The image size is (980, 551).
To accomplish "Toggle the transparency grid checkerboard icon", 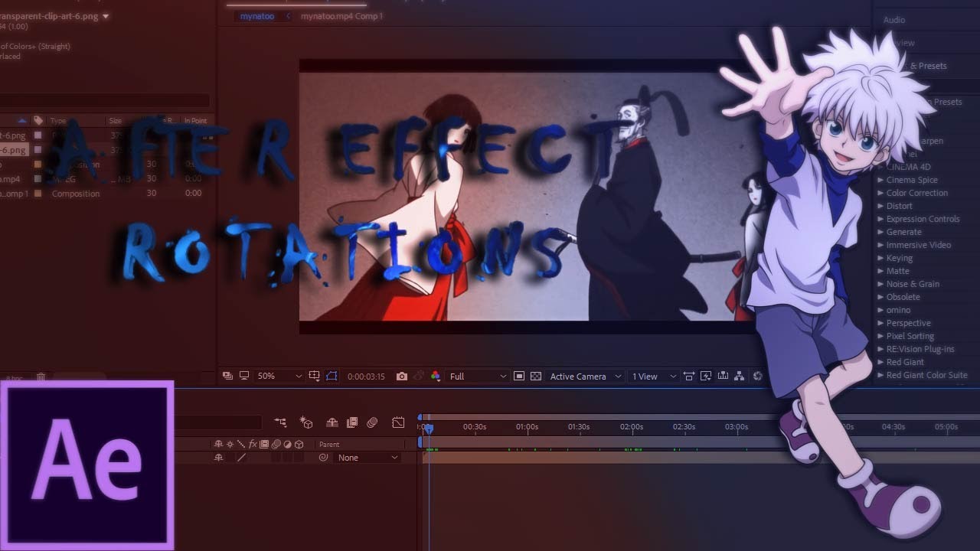I will [x=536, y=376].
